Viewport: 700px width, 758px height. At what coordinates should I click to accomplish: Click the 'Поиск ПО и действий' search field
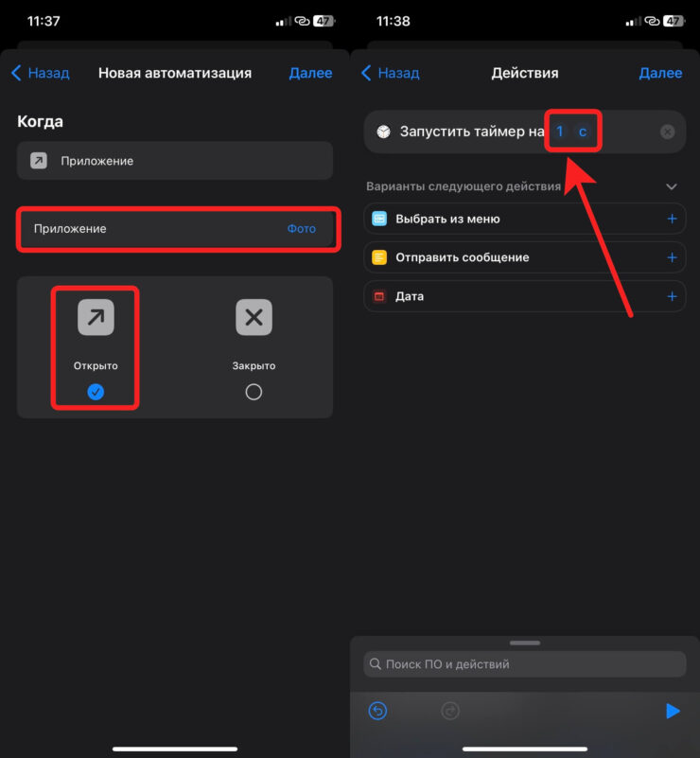pos(524,664)
